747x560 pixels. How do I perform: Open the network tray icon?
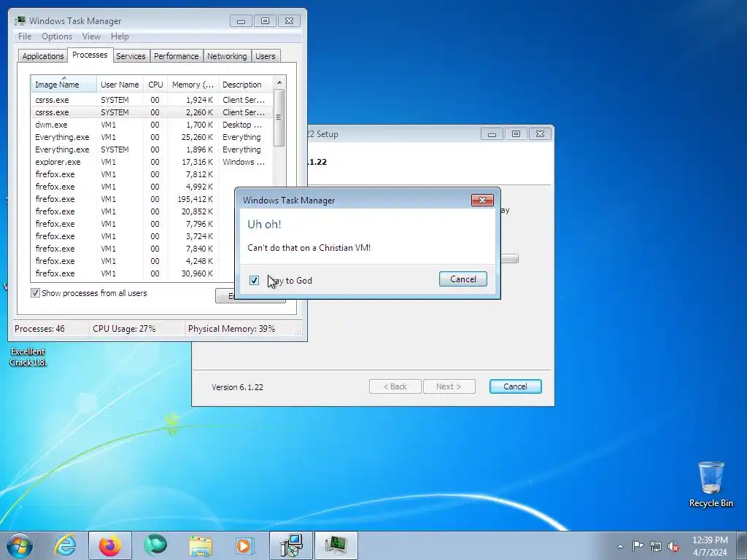pos(656,546)
